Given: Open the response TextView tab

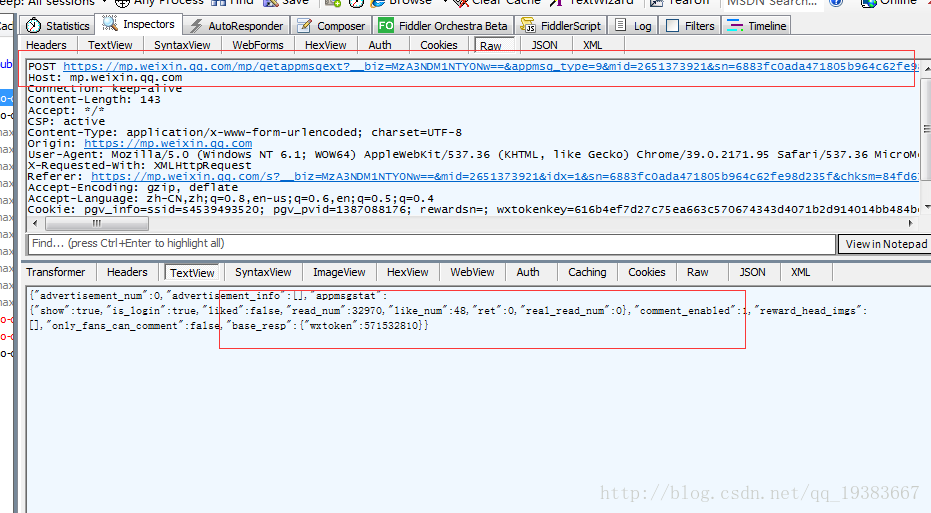Looking at the screenshot, I should pos(192,273).
